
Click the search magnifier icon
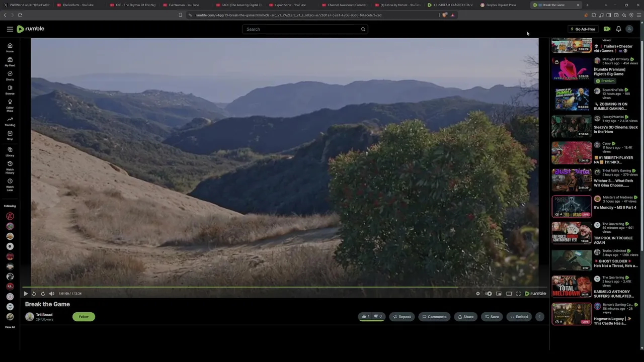(x=363, y=29)
